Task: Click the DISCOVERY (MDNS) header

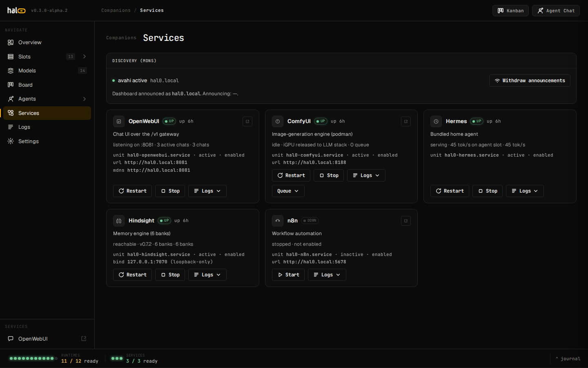Action: pyautogui.click(x=134, y=61)
